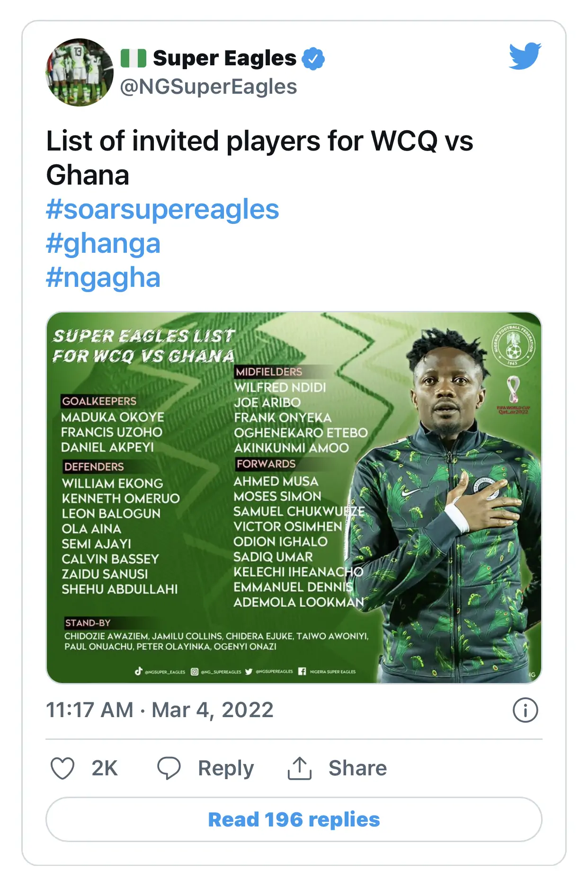Viewport: 588px width, 888px height.
Task: Click the share upload arrow icon
Action: coord(299,768)
